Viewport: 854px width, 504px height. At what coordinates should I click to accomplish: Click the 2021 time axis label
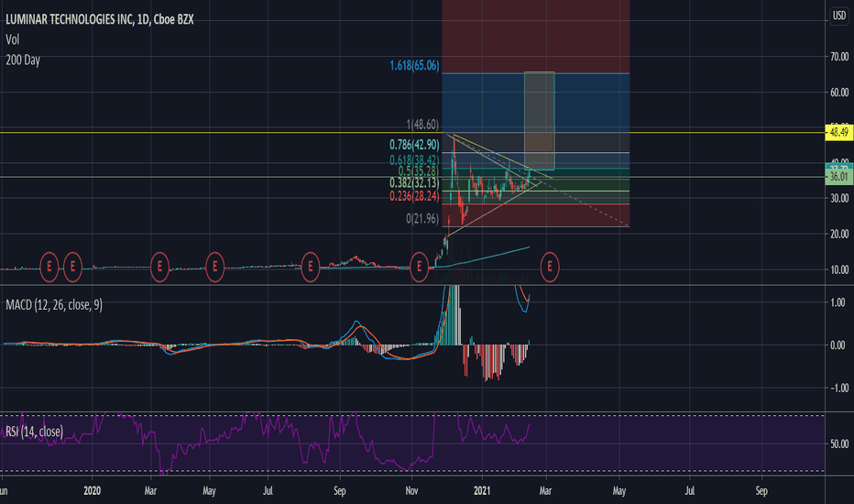click(x=482, y=491)
